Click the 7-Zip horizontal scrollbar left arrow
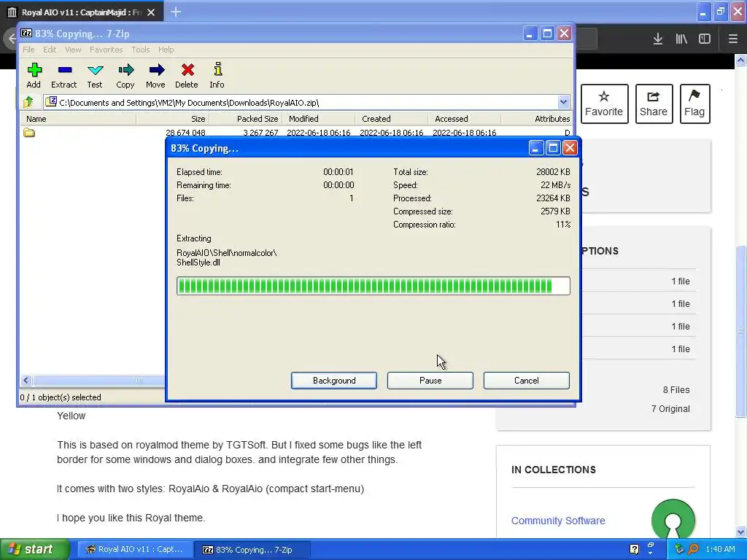This screenshot has width=747, height=560. 26,380
